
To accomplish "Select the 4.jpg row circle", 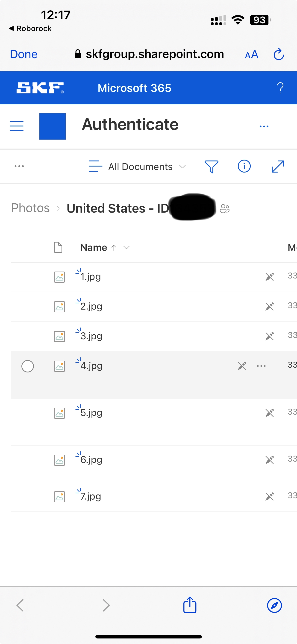I will coord(27,366).
